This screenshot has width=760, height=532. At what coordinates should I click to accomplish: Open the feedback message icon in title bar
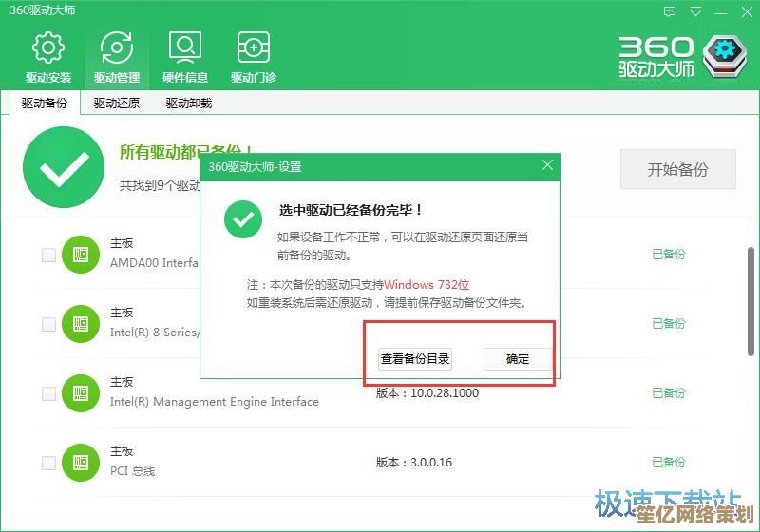670,11
